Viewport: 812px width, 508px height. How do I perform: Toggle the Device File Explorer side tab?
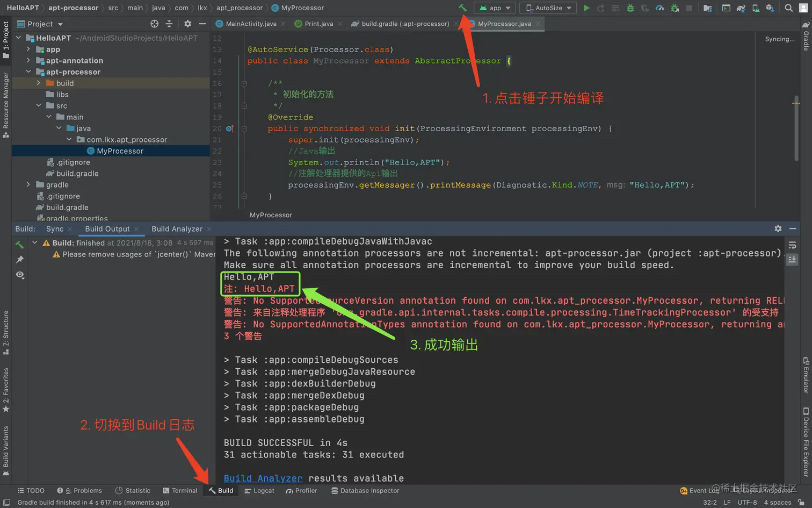[806, 442]
